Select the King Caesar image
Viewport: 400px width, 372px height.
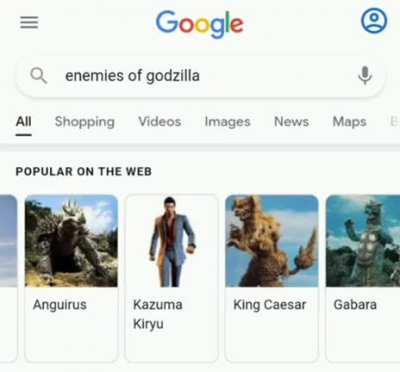[272, 241]
